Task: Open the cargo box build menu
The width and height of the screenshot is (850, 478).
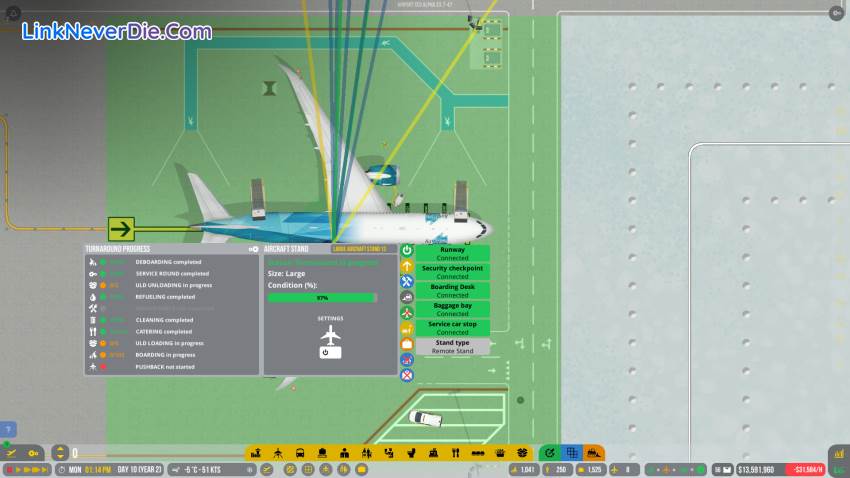Action: click(x=522, y=453)
